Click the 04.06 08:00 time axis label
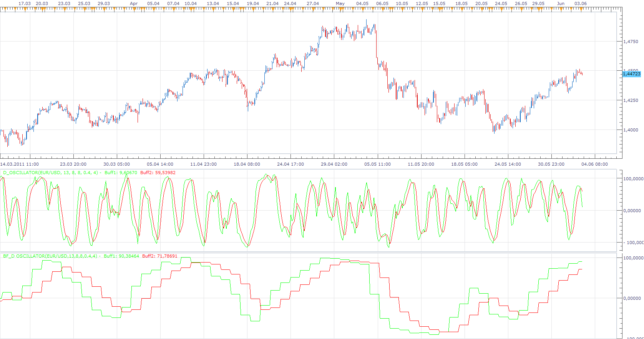Image resolution: width=644 pixels, height=339 pixels. pyautogui.click(x=594, y=164)
